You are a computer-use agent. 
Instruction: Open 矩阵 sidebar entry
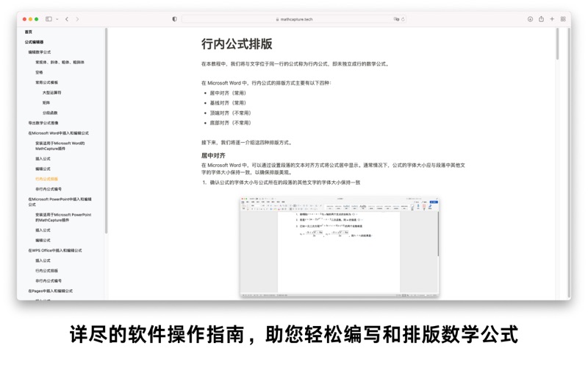tap(46, 103)
